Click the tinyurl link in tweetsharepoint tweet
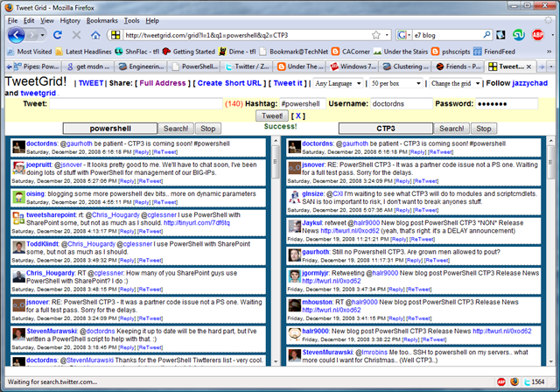Screen dimensions: 560x392 click(196, 223)
